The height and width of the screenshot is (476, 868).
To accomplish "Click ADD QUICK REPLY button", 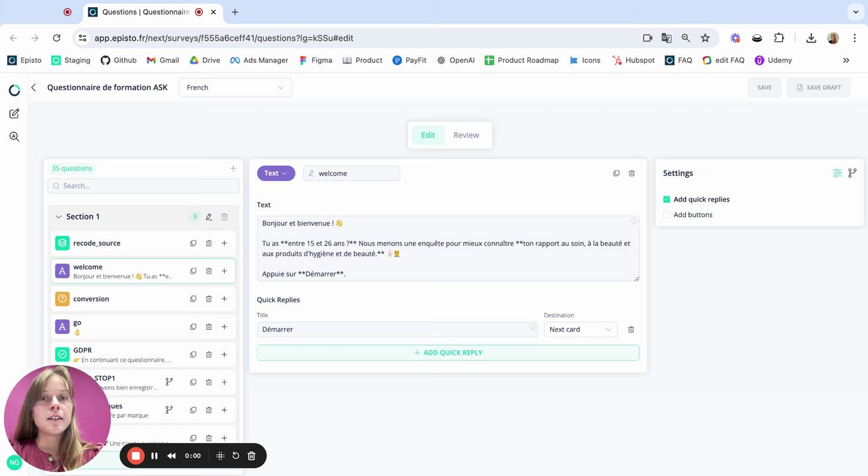I will tap(448, 352).
